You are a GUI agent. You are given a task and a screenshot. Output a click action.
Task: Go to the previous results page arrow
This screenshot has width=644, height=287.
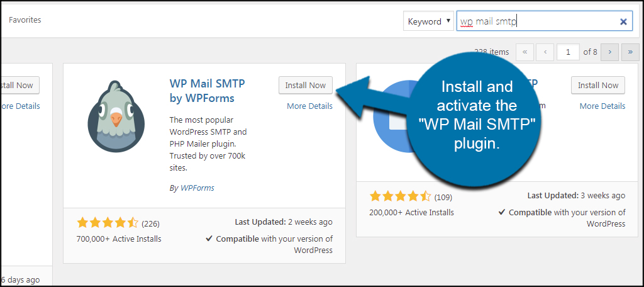545,52
